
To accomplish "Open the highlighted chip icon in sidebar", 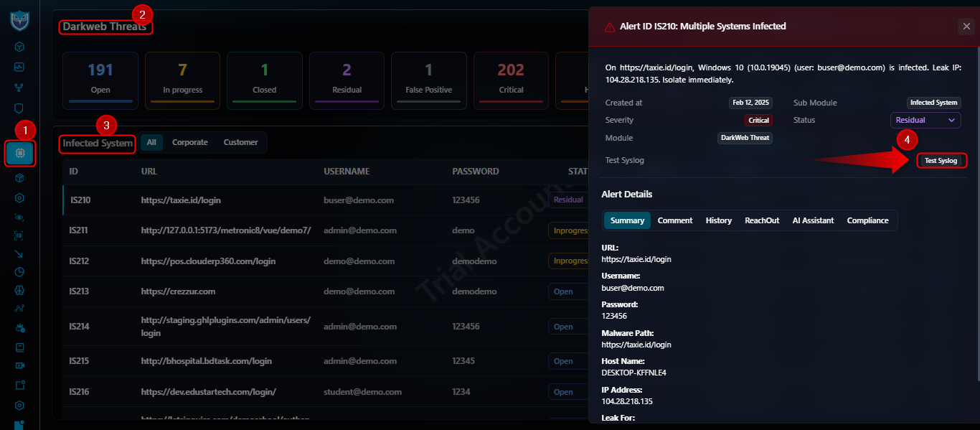I will point(19,153).
